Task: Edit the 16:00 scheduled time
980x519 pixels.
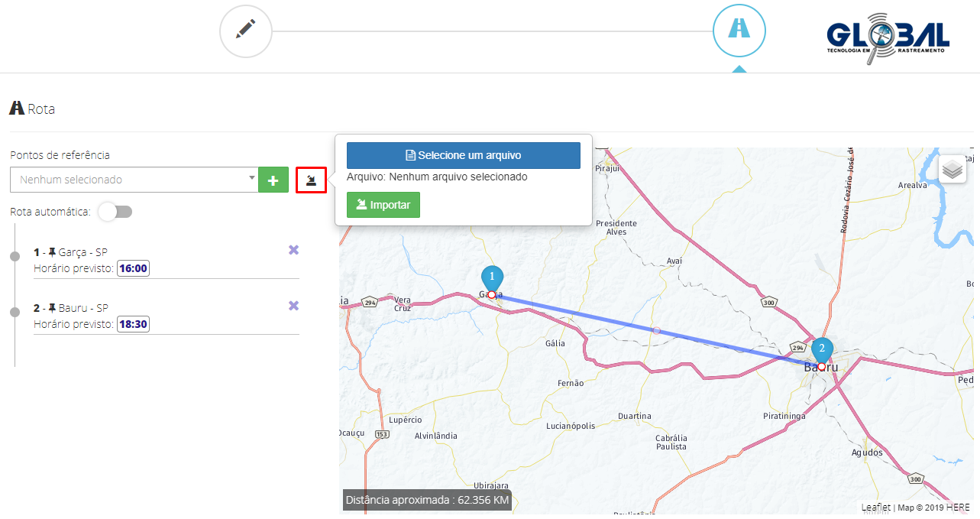Action: pos(134,268)
